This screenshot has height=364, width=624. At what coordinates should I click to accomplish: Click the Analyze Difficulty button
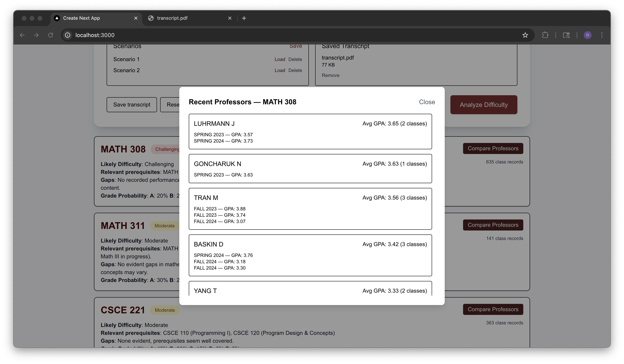click(x=483, y=105)
